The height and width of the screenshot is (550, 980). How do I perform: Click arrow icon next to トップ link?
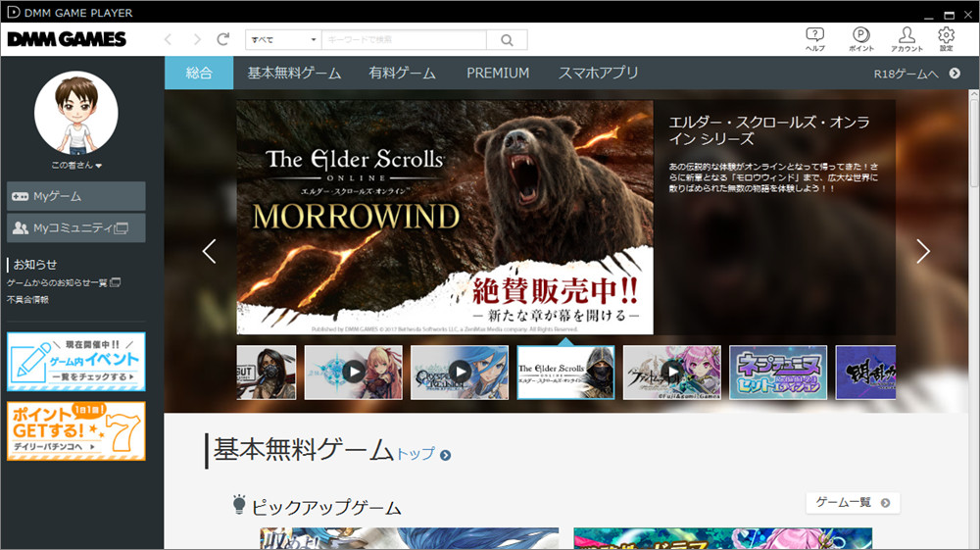(445, 455)
